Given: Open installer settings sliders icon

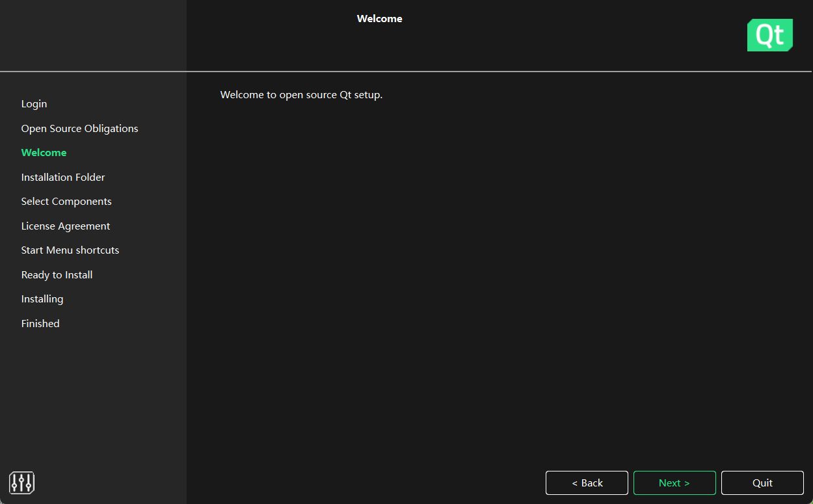Looking at the screenshot, I should coord(21,483).
